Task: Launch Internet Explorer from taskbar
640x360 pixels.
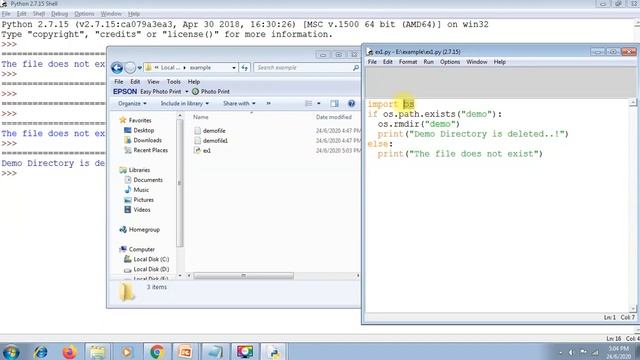Action: pos(40,352)
